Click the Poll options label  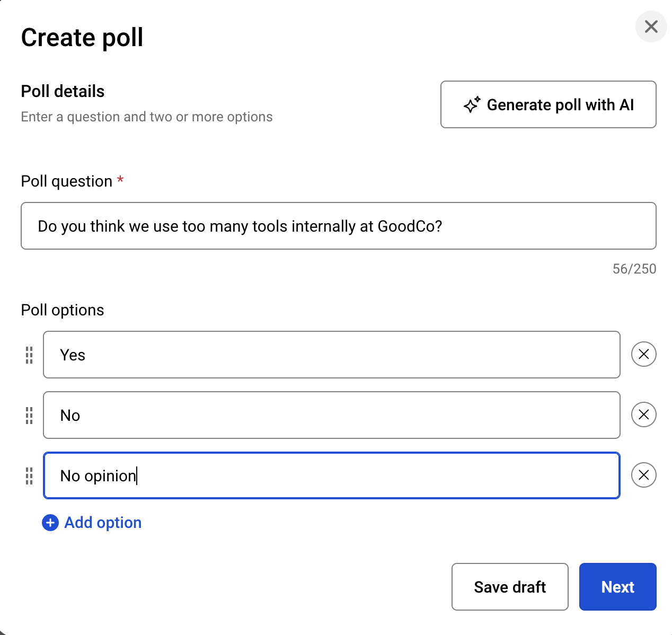[x=63, y=310]
